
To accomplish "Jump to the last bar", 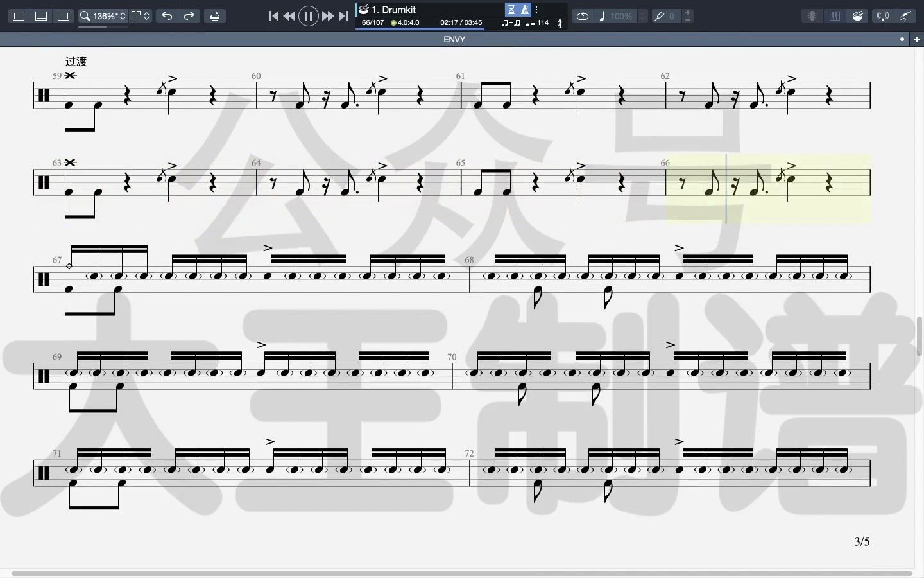I will 344,16.
